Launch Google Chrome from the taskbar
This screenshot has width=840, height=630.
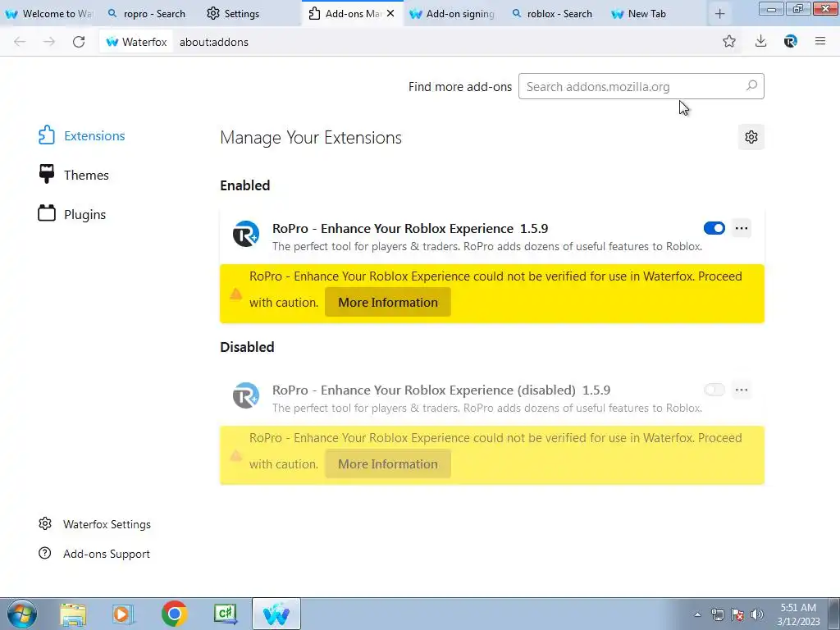pos(174,614)
